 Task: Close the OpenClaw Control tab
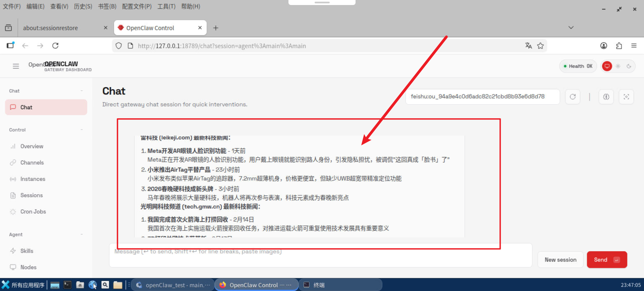[200, 28]
